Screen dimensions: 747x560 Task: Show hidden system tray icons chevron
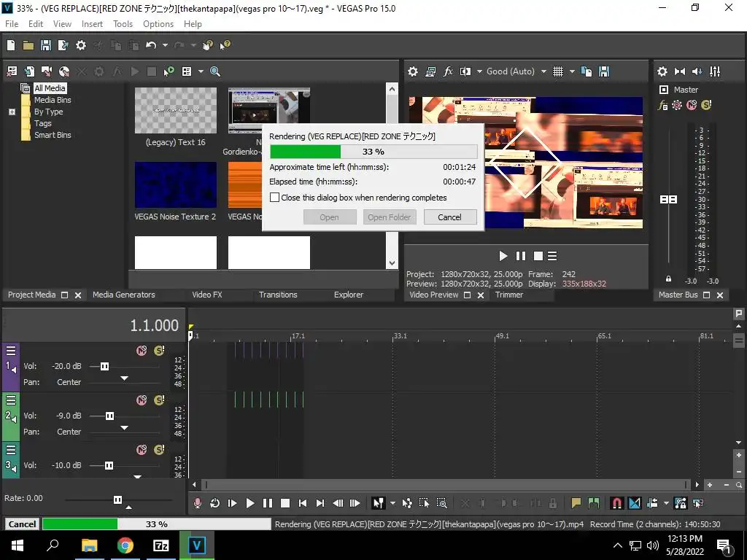tap(617, 545)
